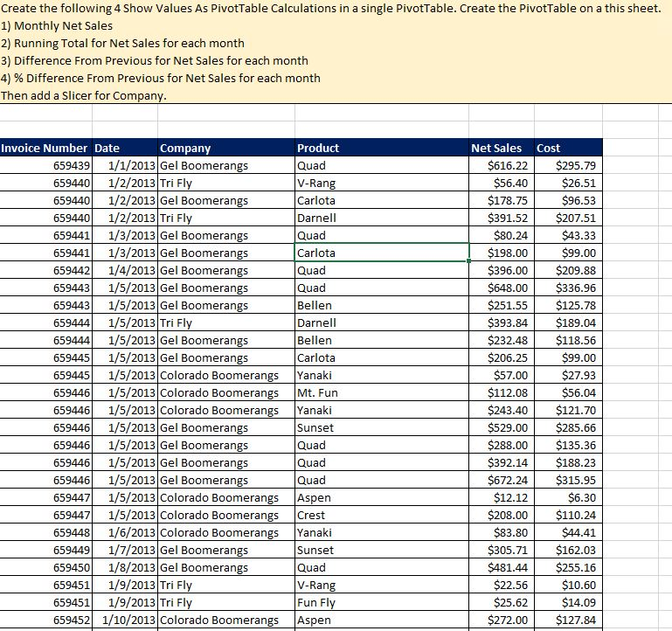The width and height of the screenshot is (672, 631).
Task: Select the Date column header
Action: pyautogui.click(x=125, y=148)
